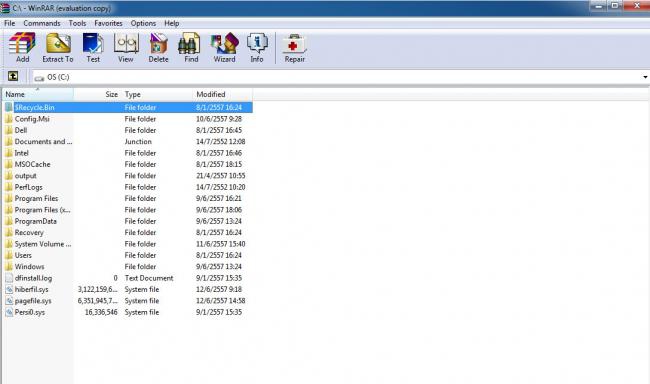Select the Config.Msi folder icon
This screenshot has height=384, width=650.
(9, 119)
